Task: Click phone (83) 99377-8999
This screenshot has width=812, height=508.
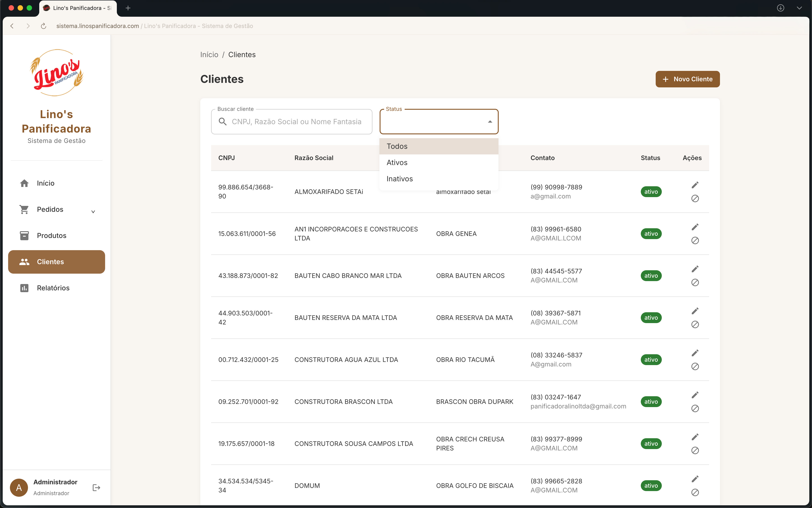Action: [556, 439]
